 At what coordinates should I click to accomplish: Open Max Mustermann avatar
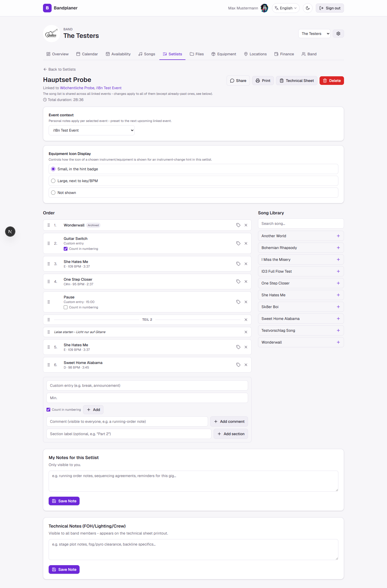click(264, 8)
